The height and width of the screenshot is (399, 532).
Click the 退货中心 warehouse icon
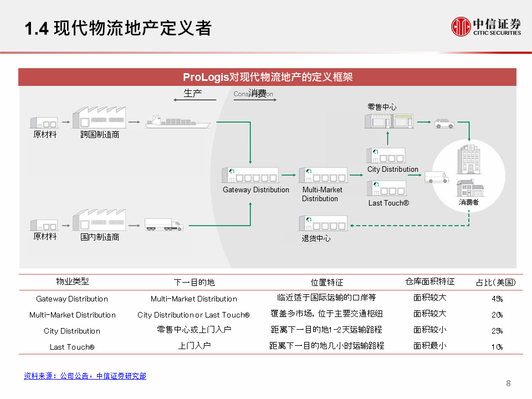click(x=323, y=223)
